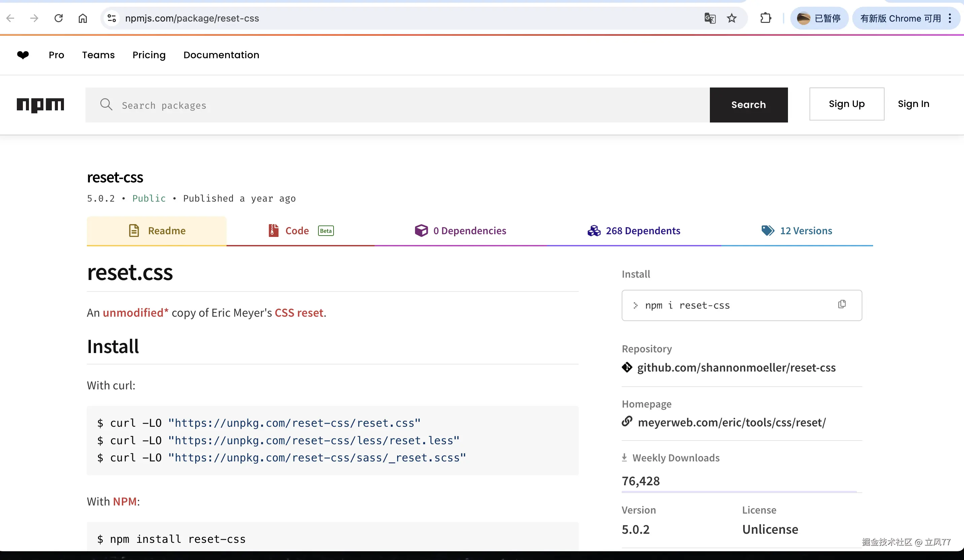
Task: Click the Chrome update available button
Action: pyautogui.click(x=900, y=18)
